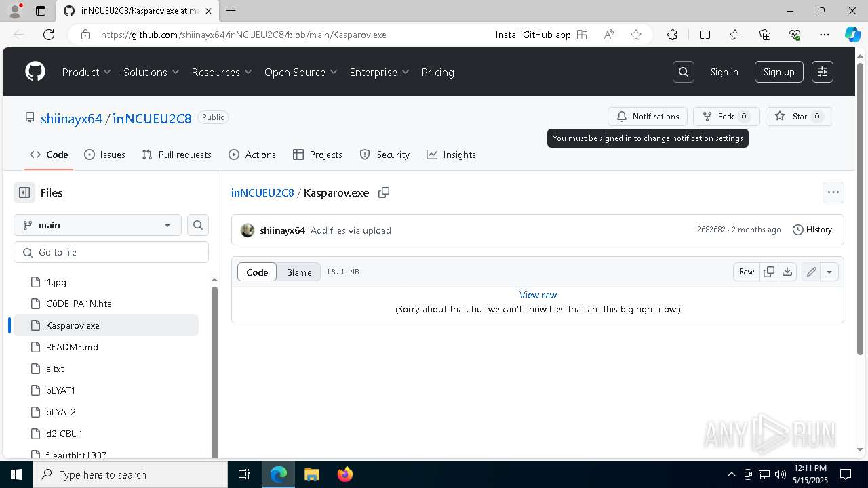Click the page vertical scrollbar

pyautogui.click(x=861, y=209)
